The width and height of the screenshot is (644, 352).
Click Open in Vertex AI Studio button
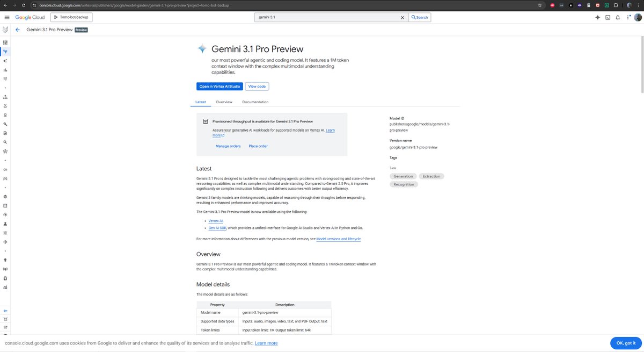point(220,86)
